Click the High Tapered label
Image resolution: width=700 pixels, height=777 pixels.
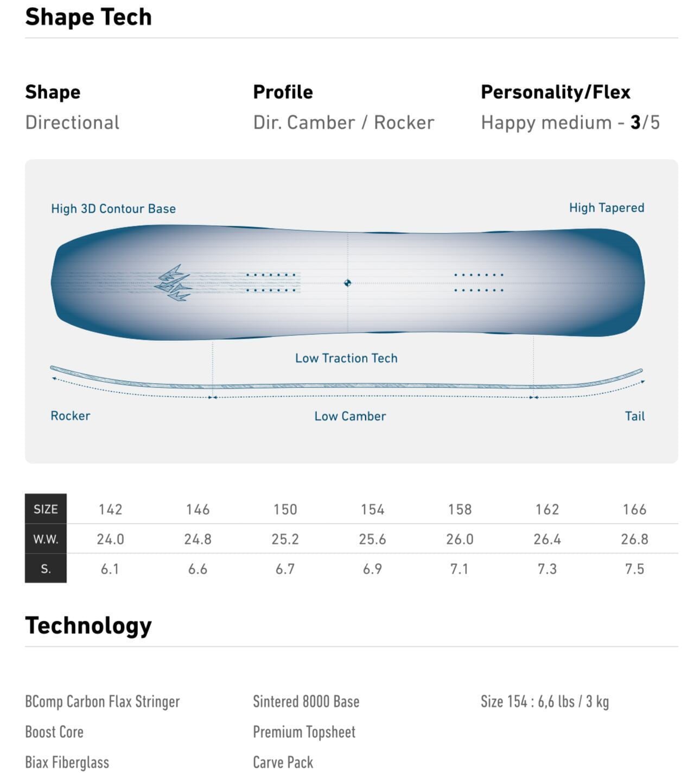pos(607,208)
